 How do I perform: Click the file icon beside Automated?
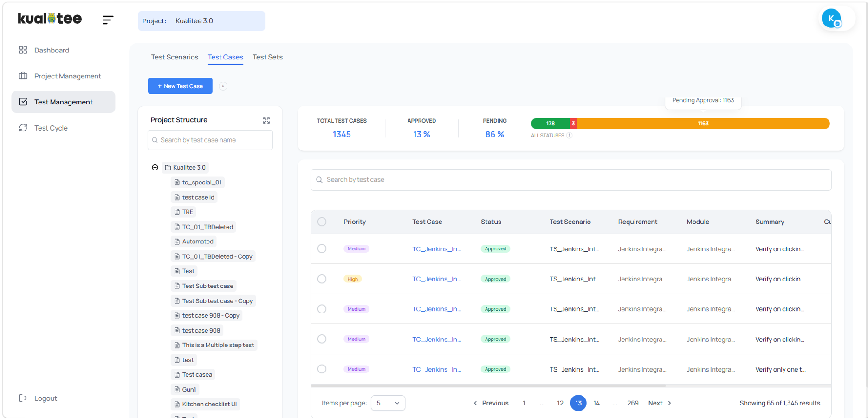pyautogui.click(x=177, y=242)
